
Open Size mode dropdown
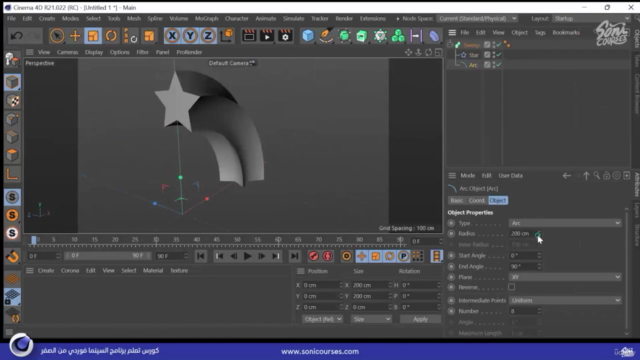[371, 319]
